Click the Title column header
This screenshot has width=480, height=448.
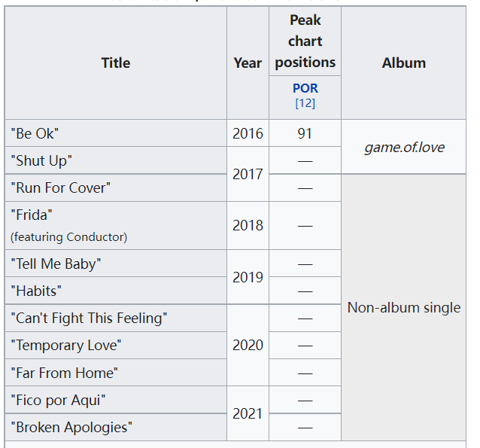tap(116, 63)
